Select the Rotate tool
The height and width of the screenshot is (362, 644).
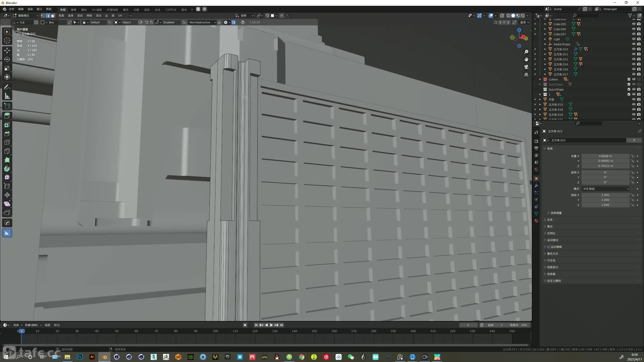click(x=7, y=59)
